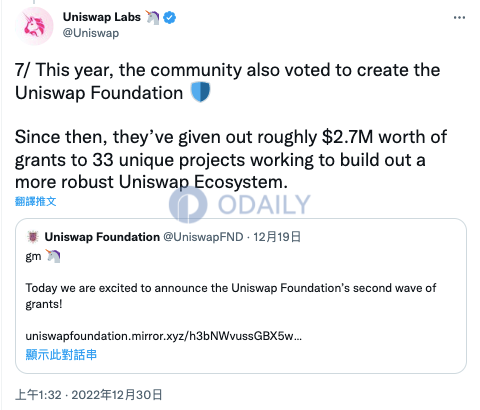The image size is (480, 410).
Task: Open the three-dot more options menu
Action: coord(459,18)
